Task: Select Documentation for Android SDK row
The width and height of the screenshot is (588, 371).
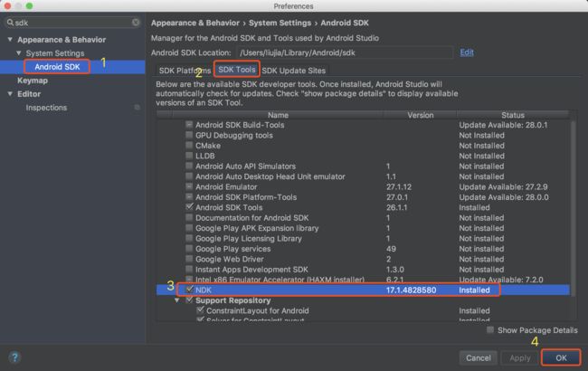Action: [363, 217]
